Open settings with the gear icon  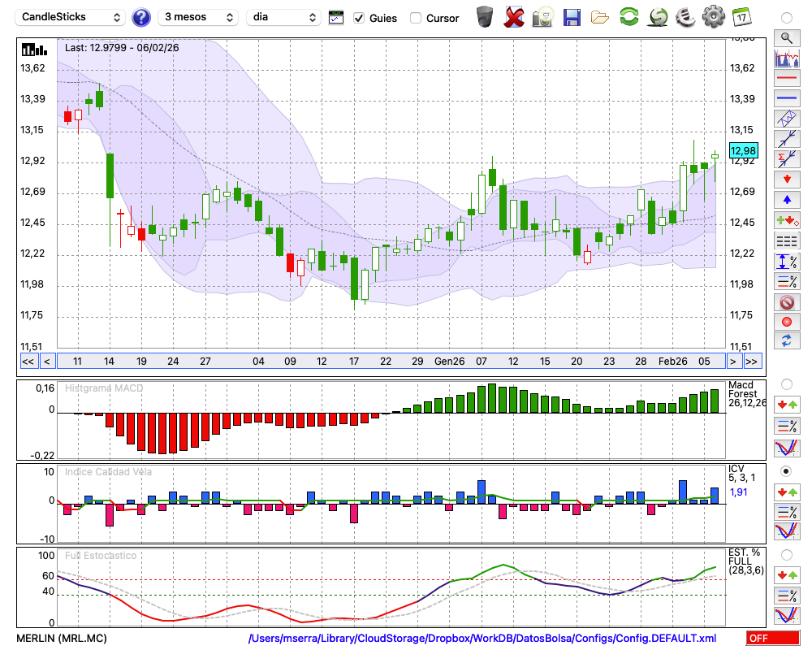[x=713, y=17]
